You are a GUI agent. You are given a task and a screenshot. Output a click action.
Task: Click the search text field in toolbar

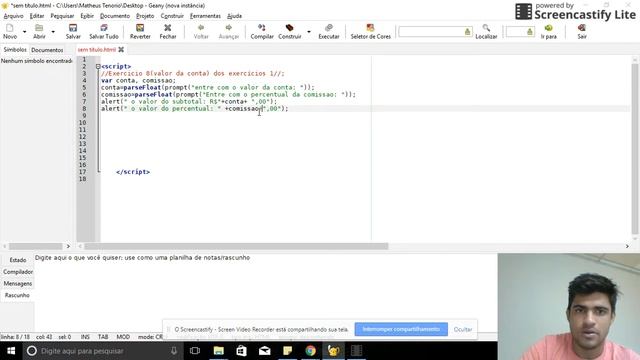tap(431, 31)
